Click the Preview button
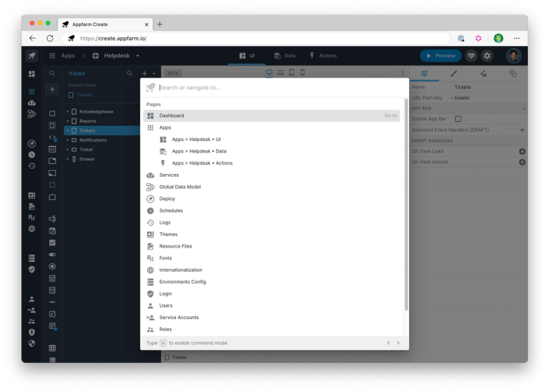Viewport: 550px width, 392px height. click(x=440, y=56)
